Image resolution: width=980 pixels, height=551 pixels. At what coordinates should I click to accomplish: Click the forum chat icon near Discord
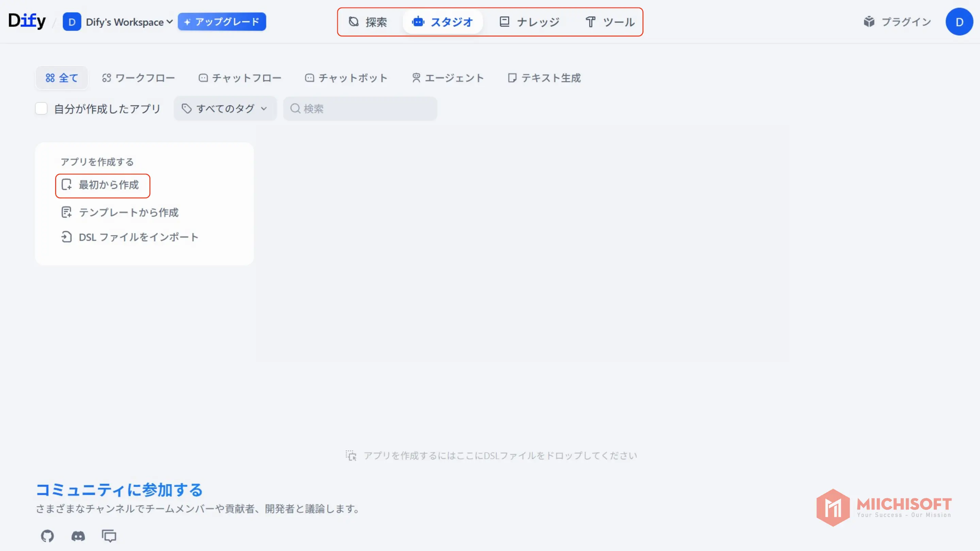[109, 536]
